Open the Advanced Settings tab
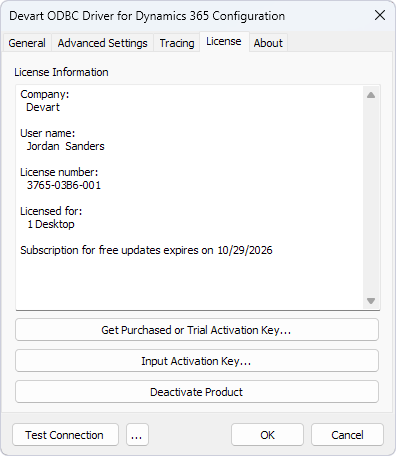The width and height of the screenshot is (396, 456). point(102,43)
